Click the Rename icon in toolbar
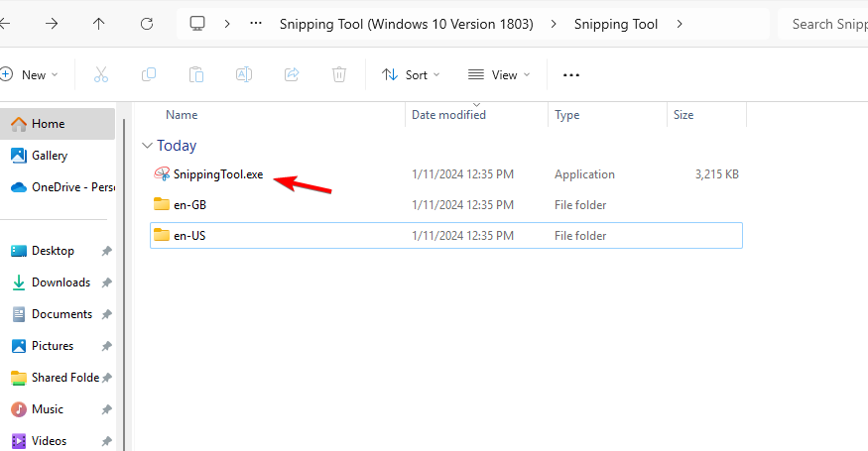 click(x=244, y=74)
